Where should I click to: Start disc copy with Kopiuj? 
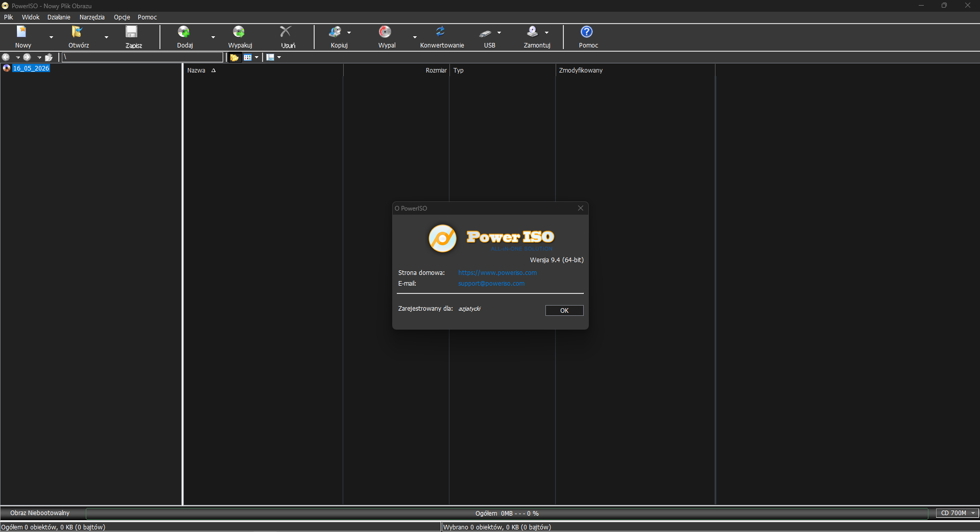pos(338,37)
